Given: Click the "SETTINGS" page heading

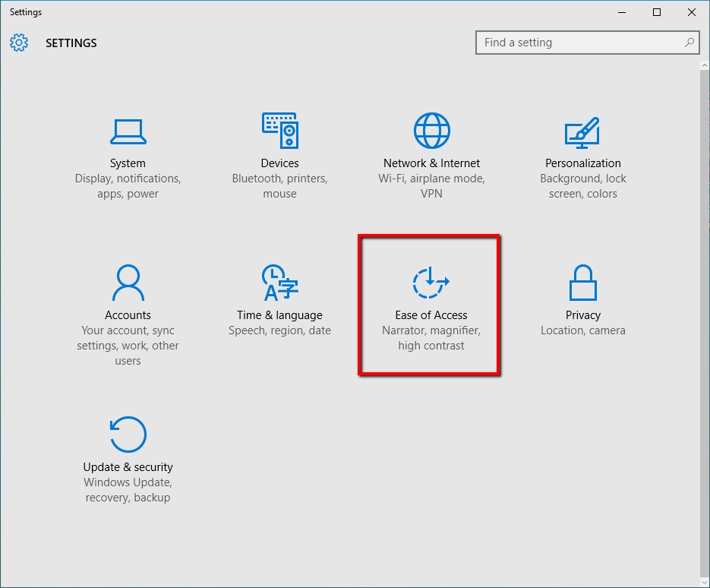Looking at the screenshot, I should click(x=71, y=43).
